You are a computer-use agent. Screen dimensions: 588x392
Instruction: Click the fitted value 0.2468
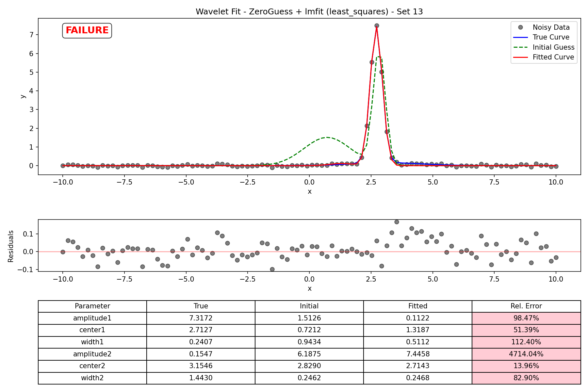point(418,378)
